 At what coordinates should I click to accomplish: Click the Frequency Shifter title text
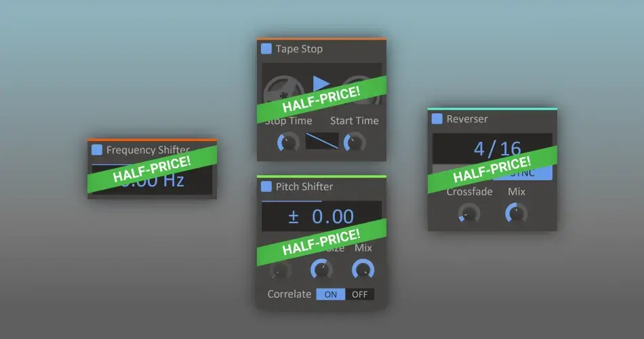(148, 150)
